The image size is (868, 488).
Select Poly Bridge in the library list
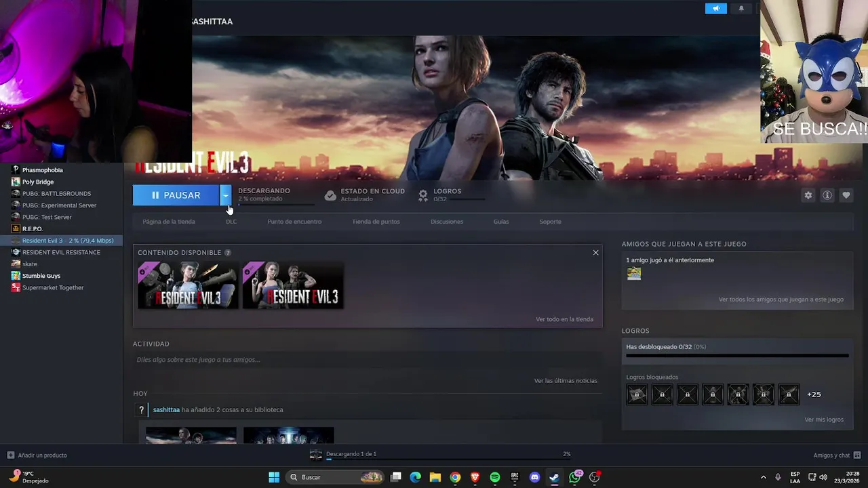point(38,182)
